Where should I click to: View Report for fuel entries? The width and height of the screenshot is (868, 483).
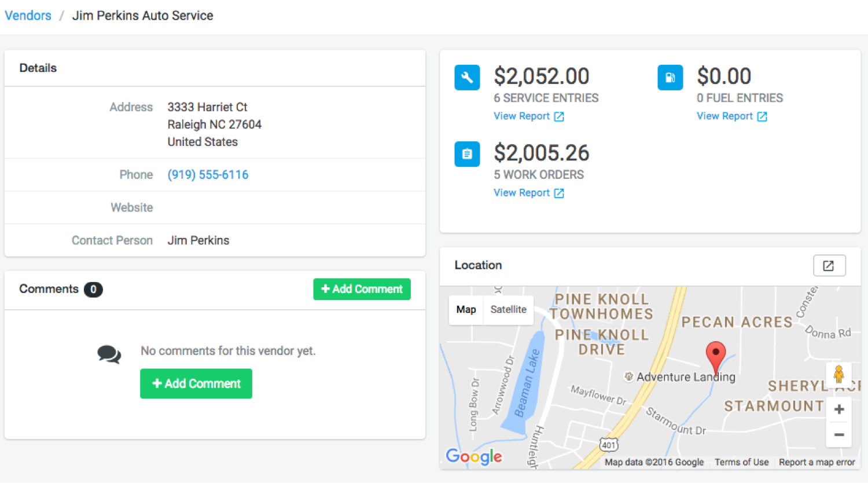[731, 116]
